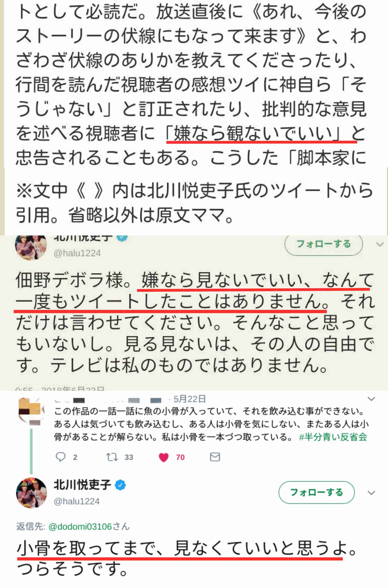Expand chevron menu next to upper フォローする
The width and height of the screenshot is (388, 588).
point(380,244)
